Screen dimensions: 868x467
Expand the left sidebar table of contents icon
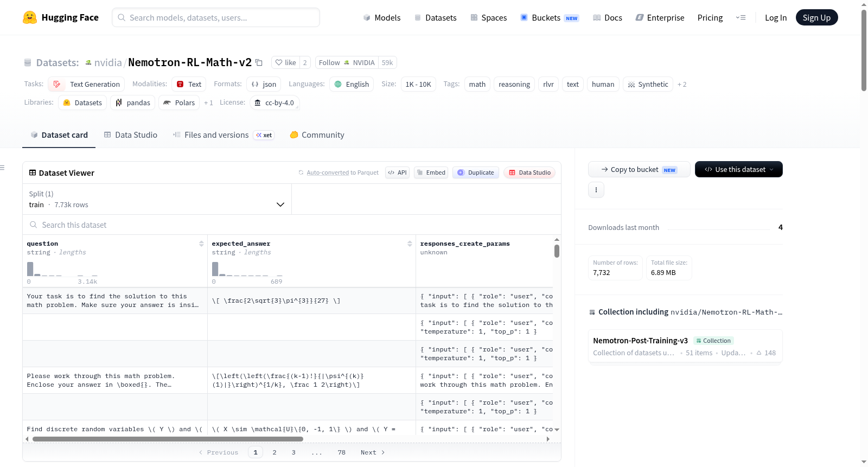[x=3, y=168]
